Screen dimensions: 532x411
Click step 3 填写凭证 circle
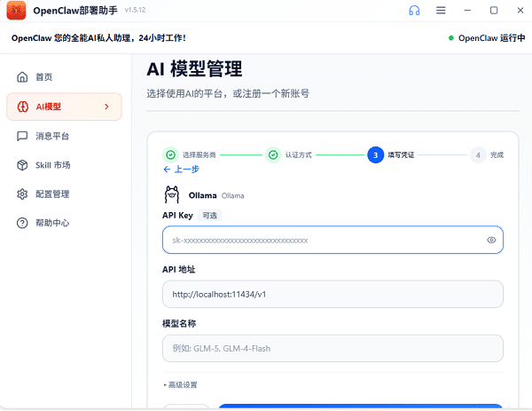(376, 154)
